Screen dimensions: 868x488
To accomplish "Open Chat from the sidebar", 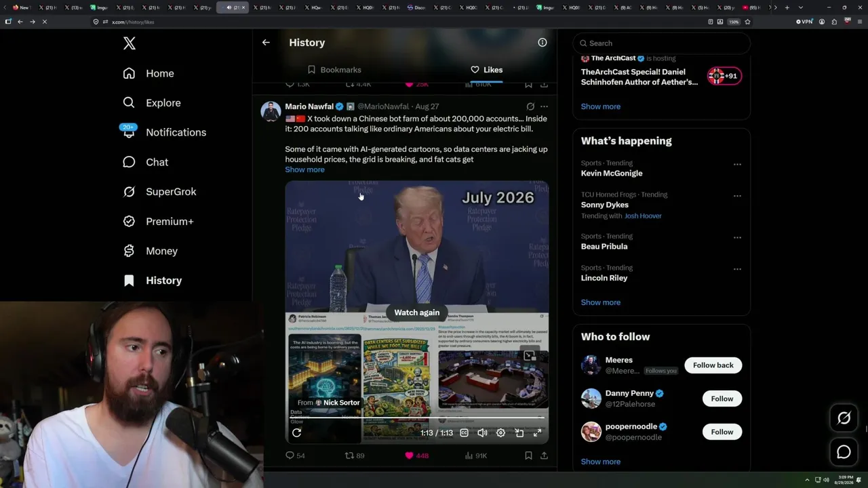I will [x=145, y=162].
